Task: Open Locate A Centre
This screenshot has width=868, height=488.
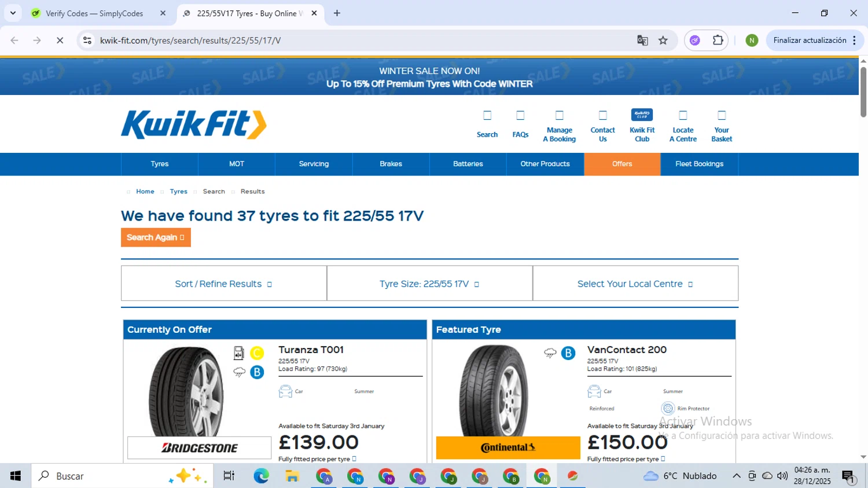Action: tap(683, 126)
